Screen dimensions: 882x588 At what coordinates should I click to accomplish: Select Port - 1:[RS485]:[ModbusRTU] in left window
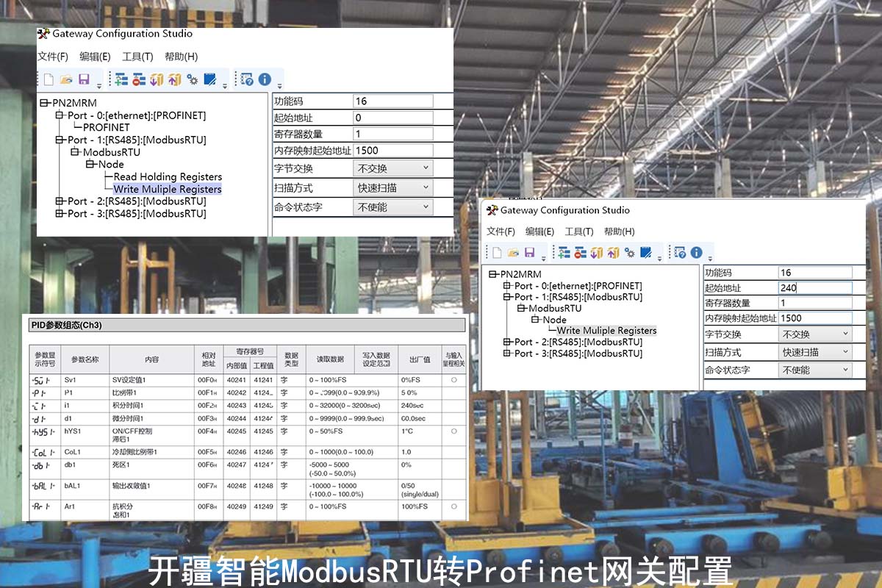[137, 140]
